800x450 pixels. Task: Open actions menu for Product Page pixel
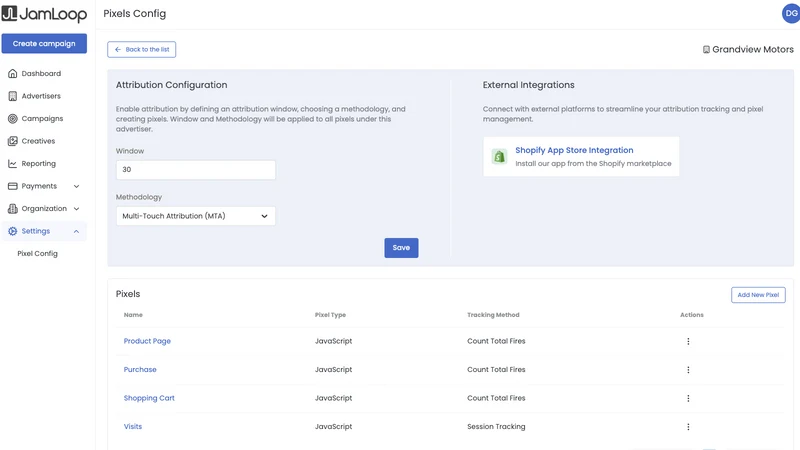[688, 341]
